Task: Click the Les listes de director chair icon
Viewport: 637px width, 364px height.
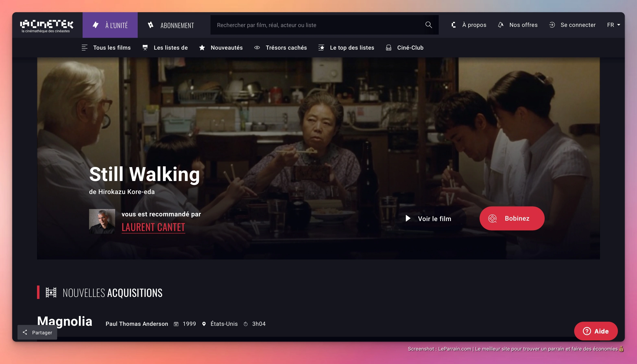Action: point(145,48)
